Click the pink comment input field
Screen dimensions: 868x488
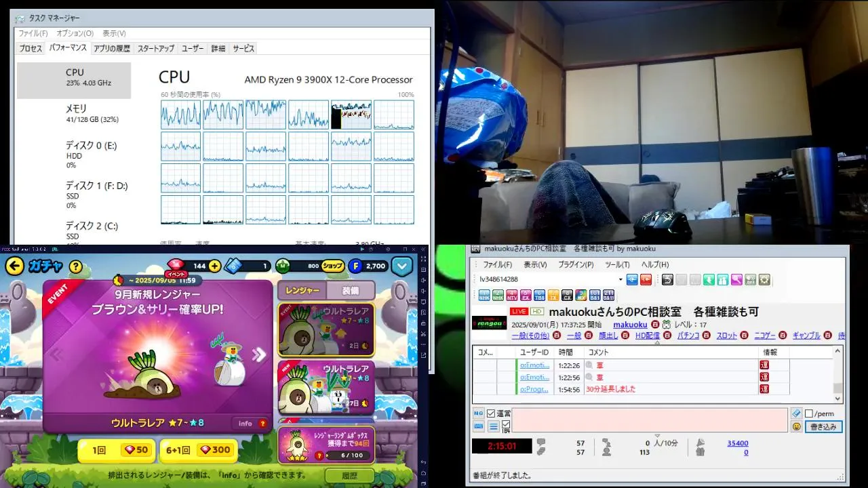[x=650, y=420]
